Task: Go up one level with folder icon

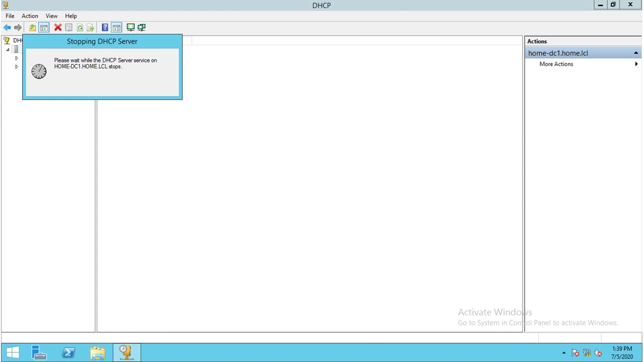Action: pyautogui.click(x=32, y=28)
